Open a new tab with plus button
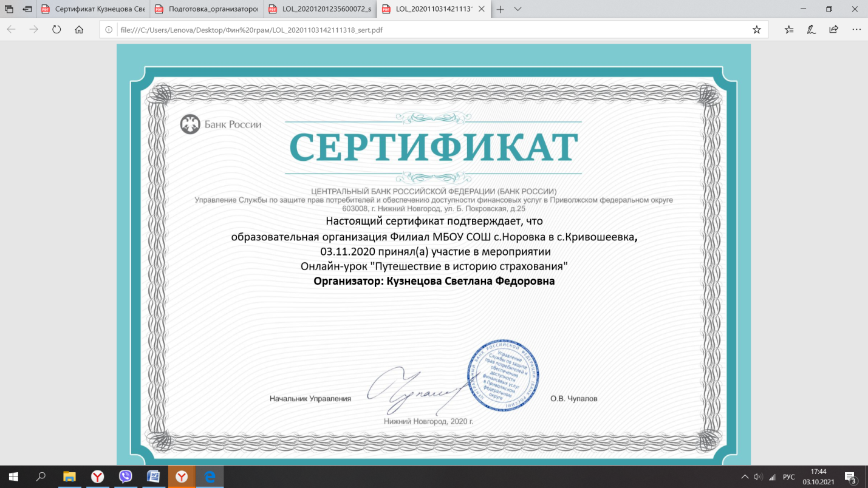 [500, 9]
